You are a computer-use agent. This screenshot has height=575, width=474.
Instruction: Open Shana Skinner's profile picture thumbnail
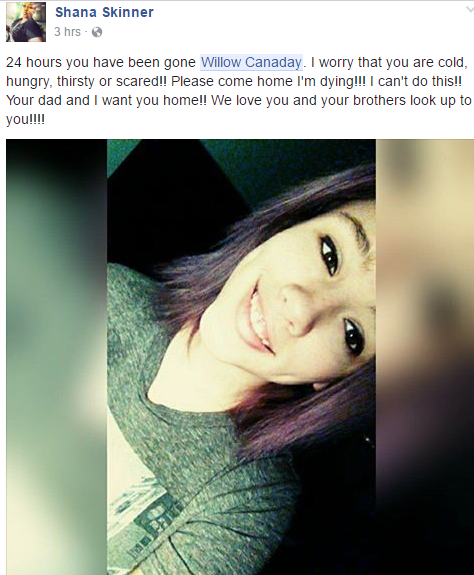[x=26, y=22]
